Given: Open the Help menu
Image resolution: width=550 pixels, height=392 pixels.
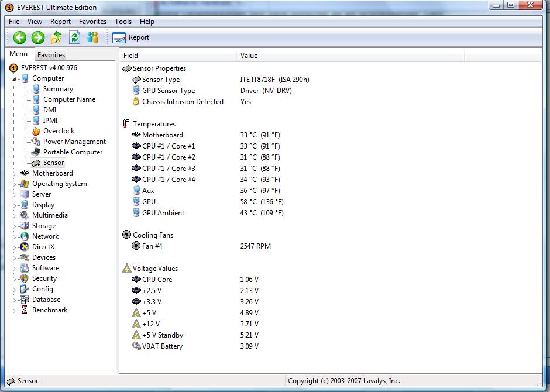Looking at the screenshot, I should pyautogui.click(x=147, y=22).
